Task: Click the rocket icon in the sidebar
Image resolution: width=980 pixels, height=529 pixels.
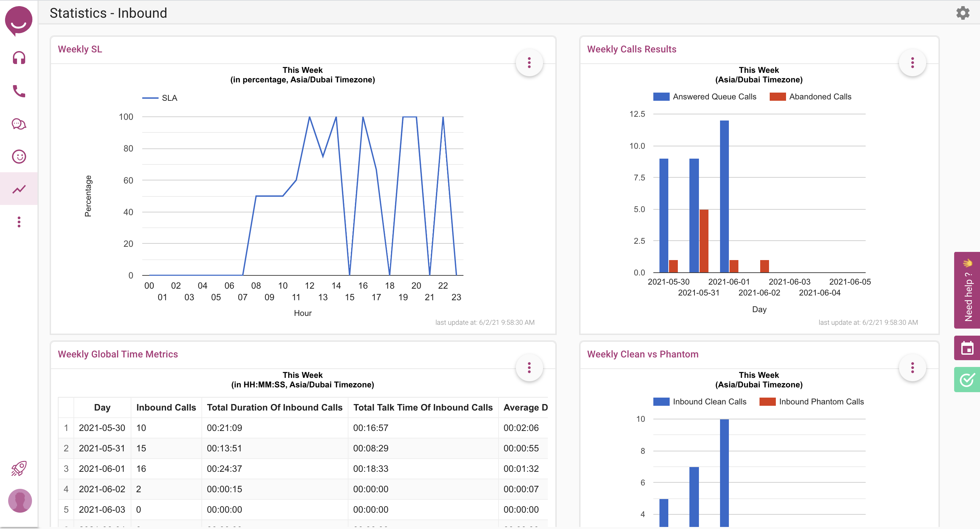Action: pyautogui.click(x=19, y=468)
